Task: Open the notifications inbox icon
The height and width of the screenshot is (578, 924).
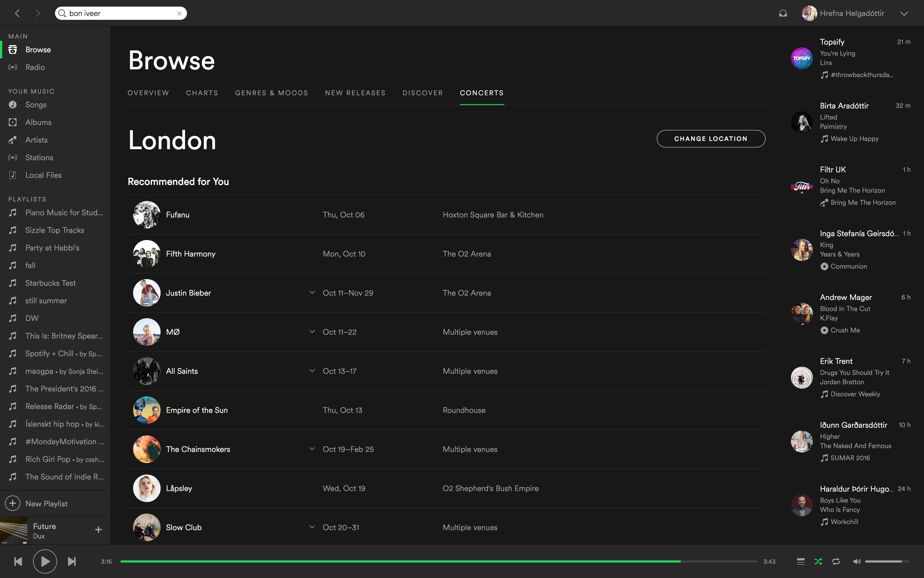Action: tap(783, 13)
